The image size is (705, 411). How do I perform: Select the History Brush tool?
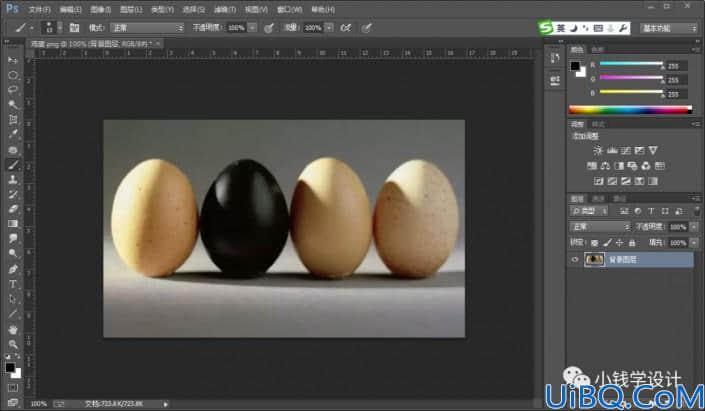(x=13, y=194)
